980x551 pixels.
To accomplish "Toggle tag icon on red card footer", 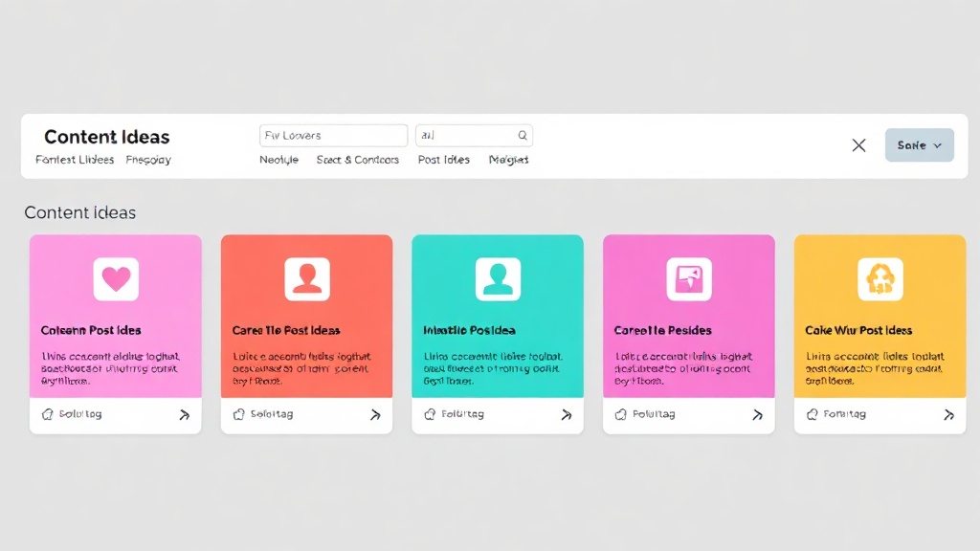I will pyautogui.click(x=238, y=414).
